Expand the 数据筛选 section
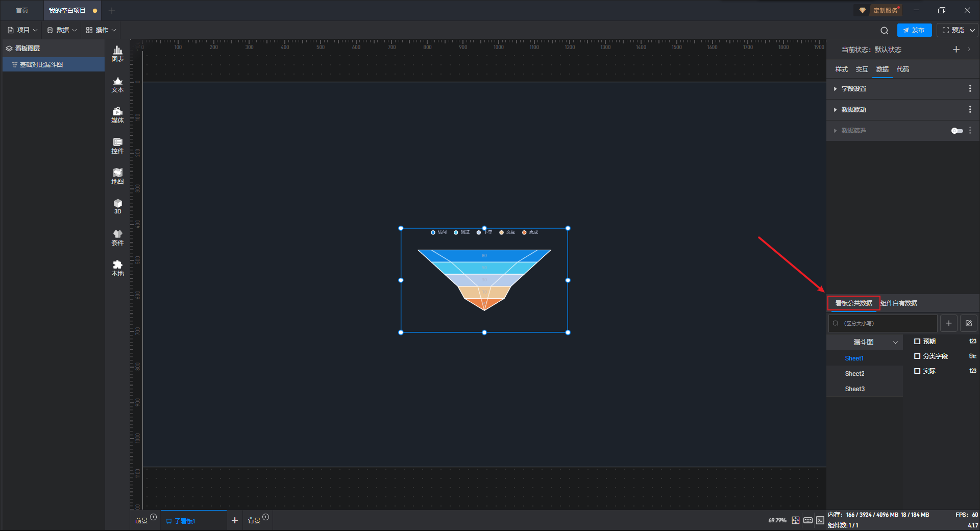This screenshot has height=531, width=980. click(x=836, y=131)
